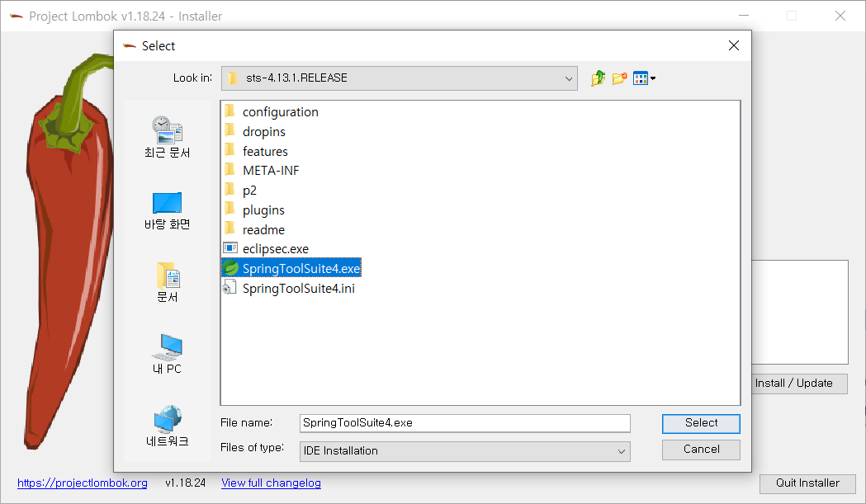866x504 pixels.
Task: Create a new folder with toolbar icon
Action: pos(620,78)
